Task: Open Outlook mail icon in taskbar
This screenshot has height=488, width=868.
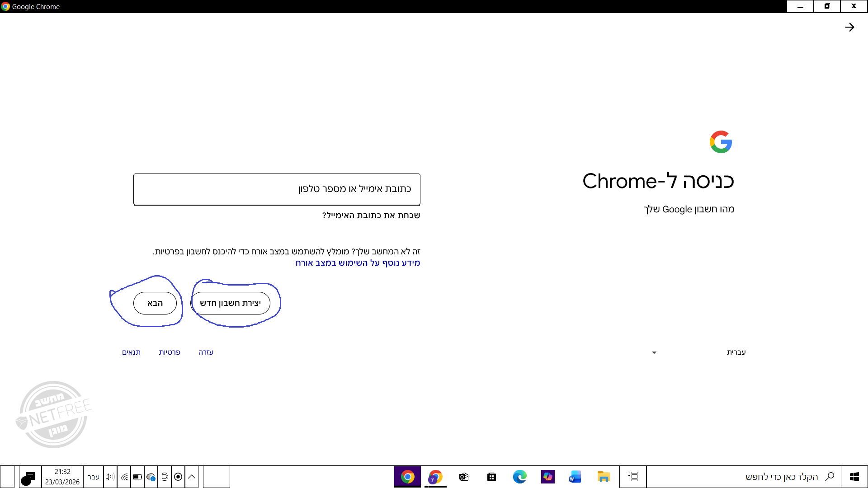Action: point(464,477)
